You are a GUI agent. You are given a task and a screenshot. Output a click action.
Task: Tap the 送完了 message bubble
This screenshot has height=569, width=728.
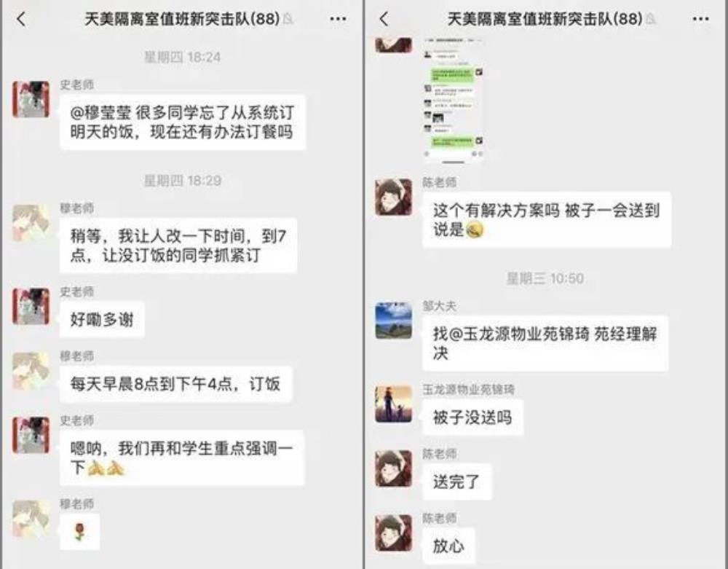(457, 482)
